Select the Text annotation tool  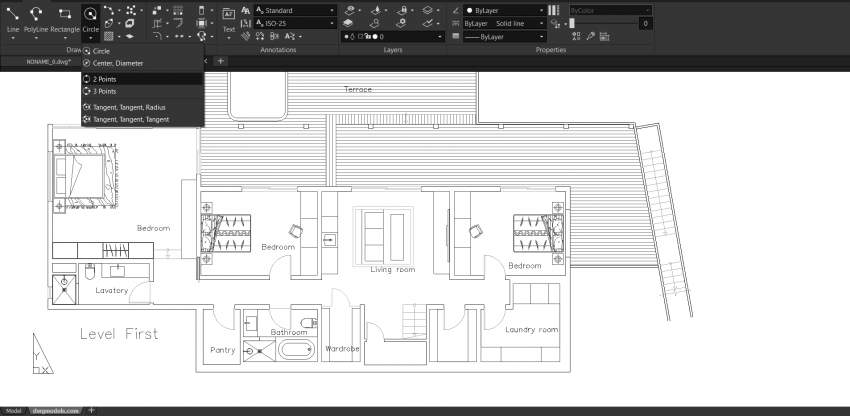pos(229,20)
